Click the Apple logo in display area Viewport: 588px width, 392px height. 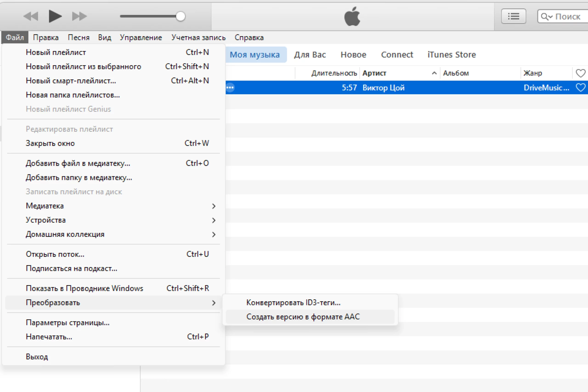[352, 17]
